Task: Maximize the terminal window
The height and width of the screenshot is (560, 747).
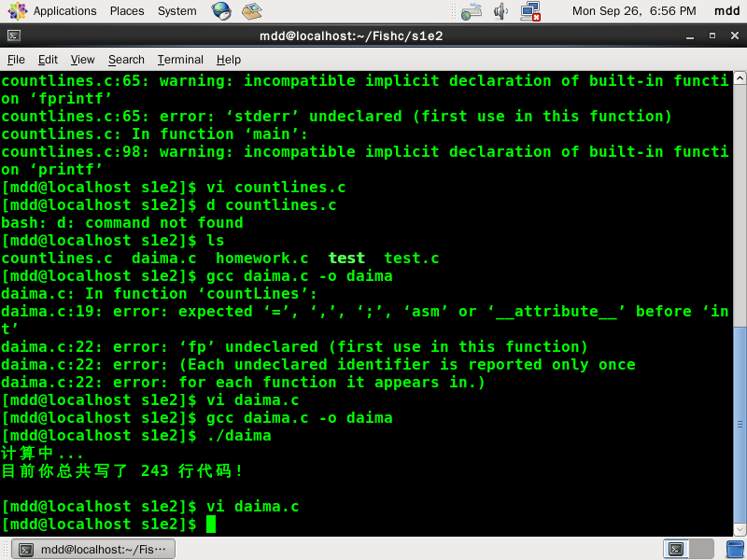Action: click(x=712, y=35)
